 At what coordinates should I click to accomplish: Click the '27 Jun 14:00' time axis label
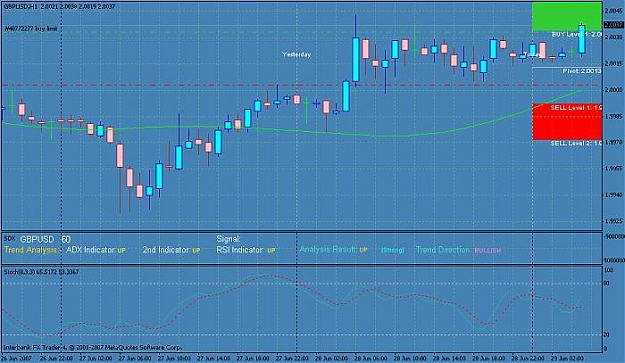[x=214, y=359]
